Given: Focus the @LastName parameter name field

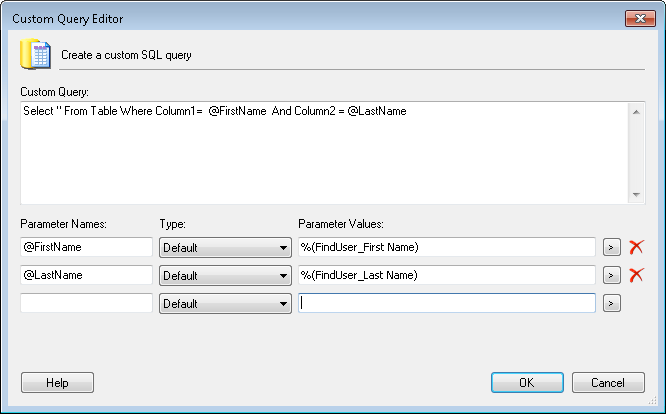Looking at the screenshot, I should [86, 275].
